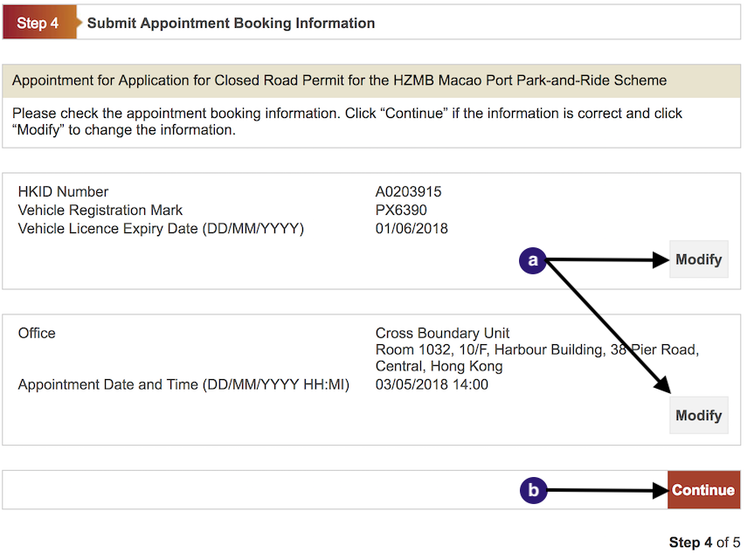Click Modify button for office appointment section
747x560 pixels.
(x=698, y=416)
